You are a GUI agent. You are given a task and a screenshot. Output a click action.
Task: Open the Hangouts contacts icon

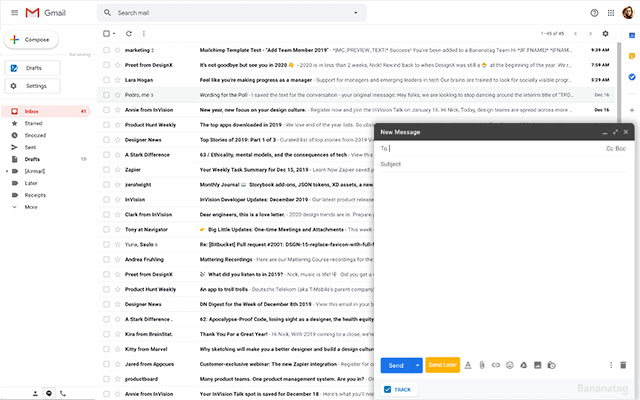[35, 393]
